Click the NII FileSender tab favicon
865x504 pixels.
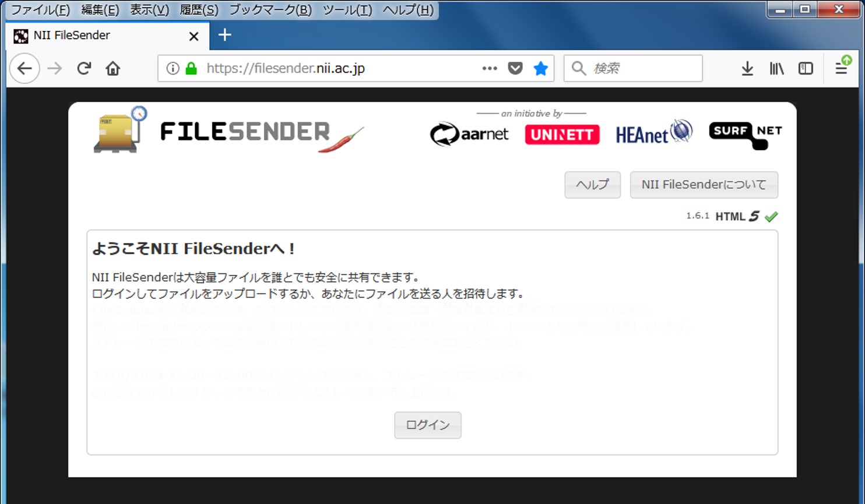(x=21, y=36)
